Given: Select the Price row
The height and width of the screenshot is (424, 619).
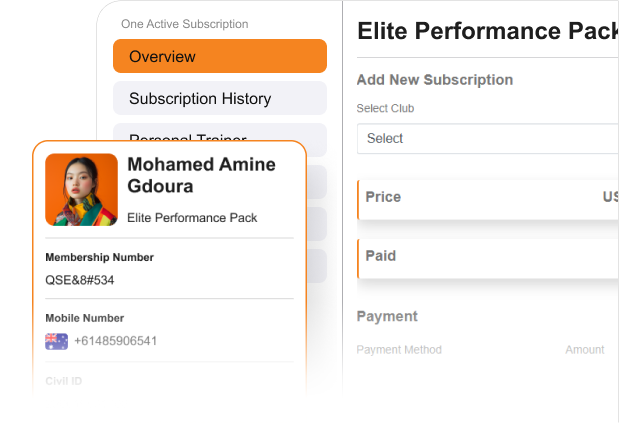Looking at the screenshot, I should [x=487, y=198].
